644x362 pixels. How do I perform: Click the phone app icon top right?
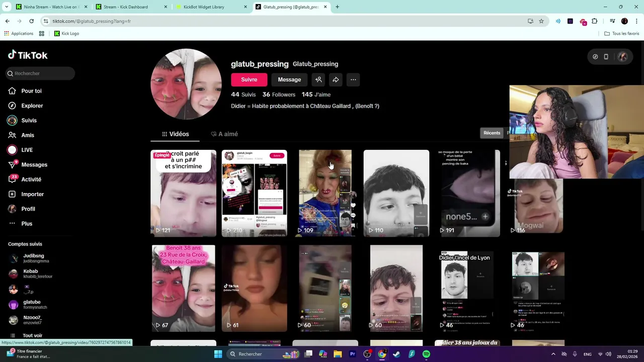606,57
